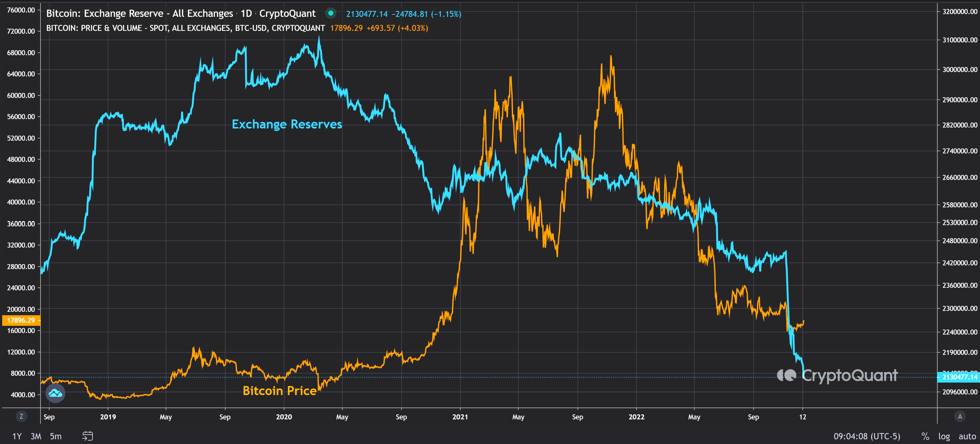Click the 2190000.00 right axis label
This screenshot has width=980, height=444.
point(959,352)
